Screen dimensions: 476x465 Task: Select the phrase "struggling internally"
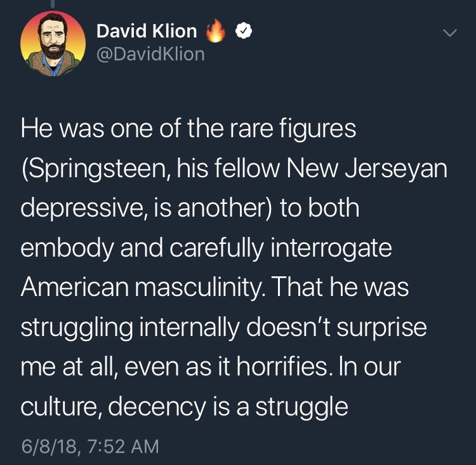[x=127, y=327]
